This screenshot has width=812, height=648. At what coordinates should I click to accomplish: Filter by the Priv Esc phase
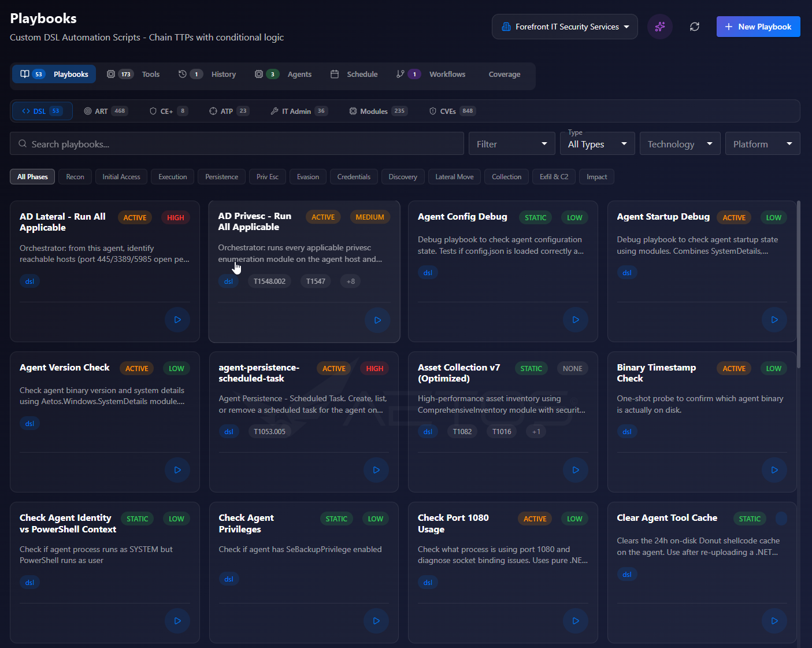268,177
